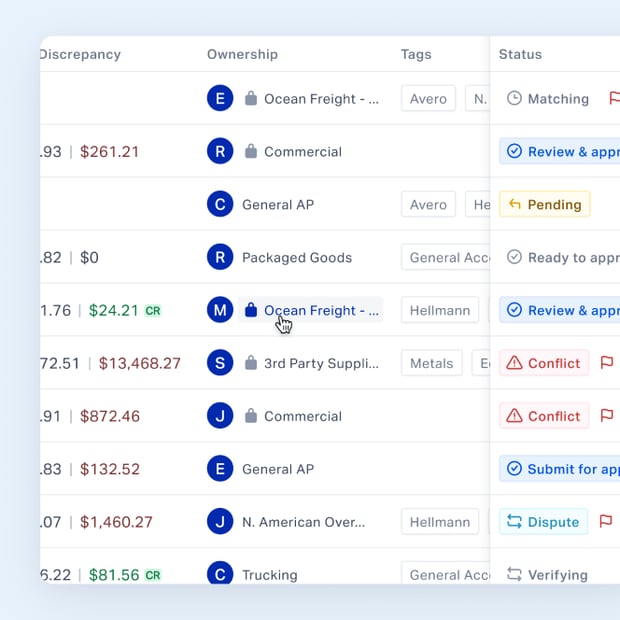The image size is (620, 620).
Task: Click the lock icon beside highlighted Ocean Freight
Action: 251,310
